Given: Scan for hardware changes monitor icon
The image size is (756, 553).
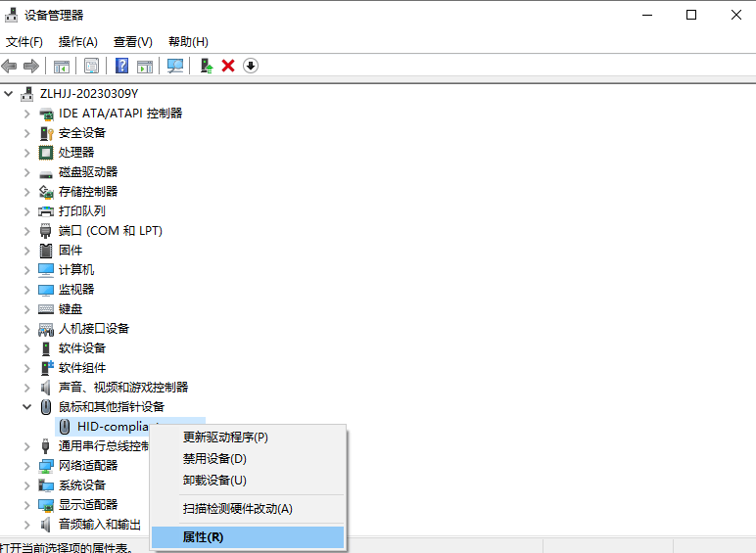Looking at the screenshot, I should (175, 66).
